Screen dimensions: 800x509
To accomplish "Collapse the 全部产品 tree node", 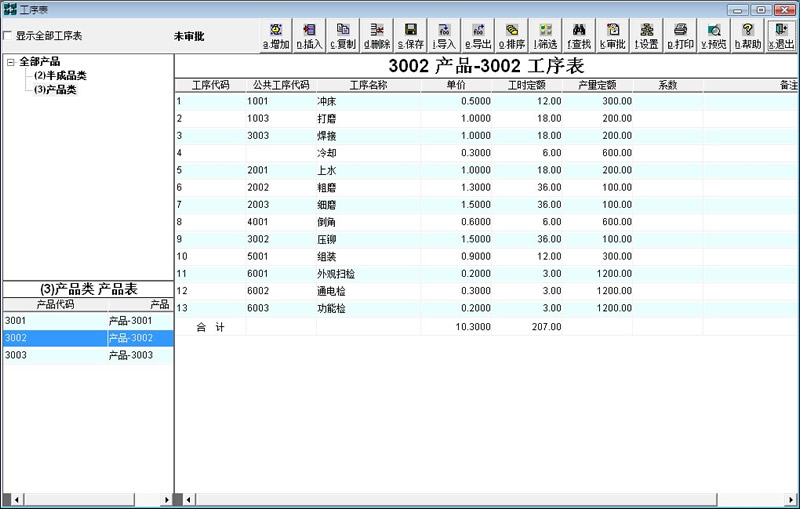I will tap(10, 62).
